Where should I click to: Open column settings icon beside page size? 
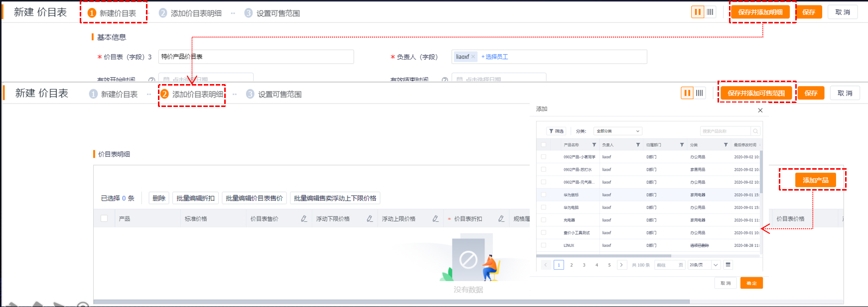coord(728,265)
